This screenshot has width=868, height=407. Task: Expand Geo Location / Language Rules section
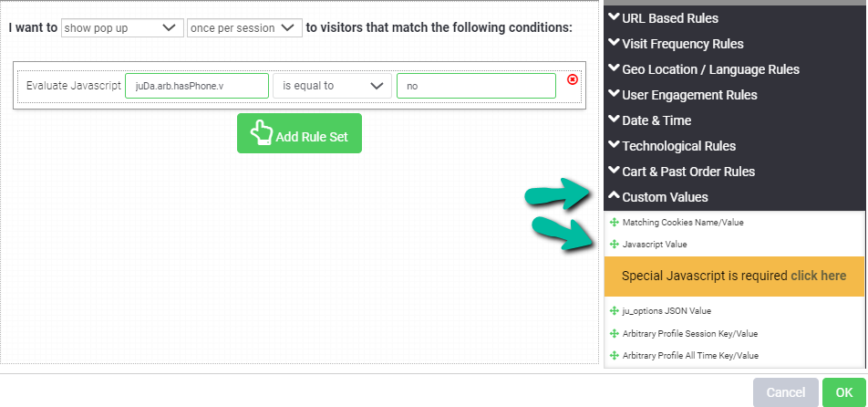[x=703, y=68]
